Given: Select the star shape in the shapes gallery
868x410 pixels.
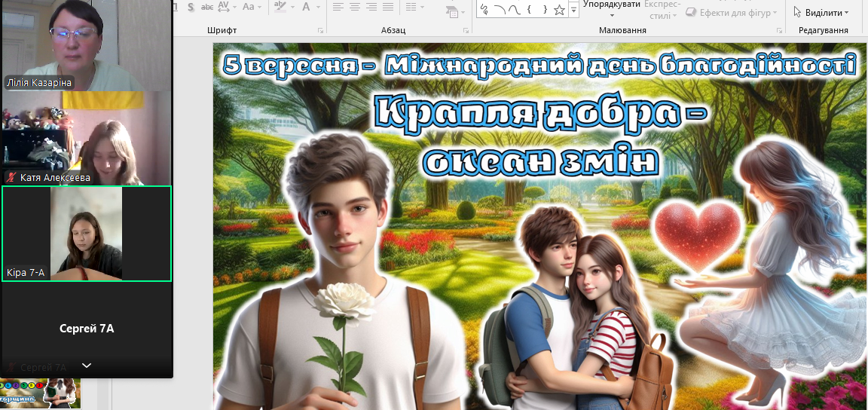Looking at the screenshot, I should pyautogui.click(x=559, y=10).
